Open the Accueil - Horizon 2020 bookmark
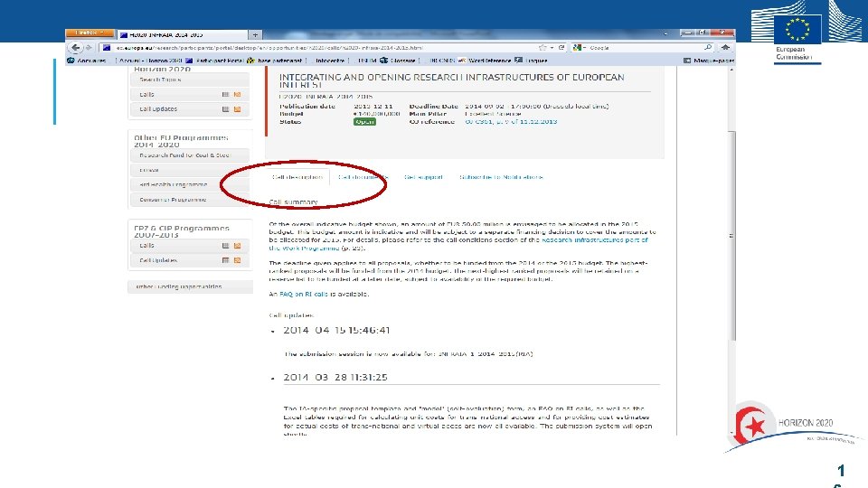868x488 pixels. tap(151, 61)
